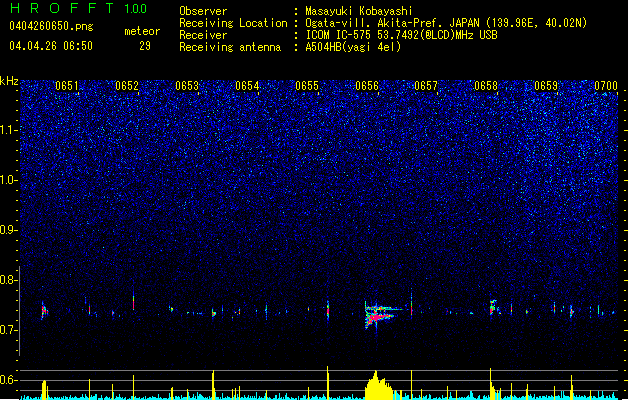Click the 'Receiving Location' field label

[x=233, y=23]
